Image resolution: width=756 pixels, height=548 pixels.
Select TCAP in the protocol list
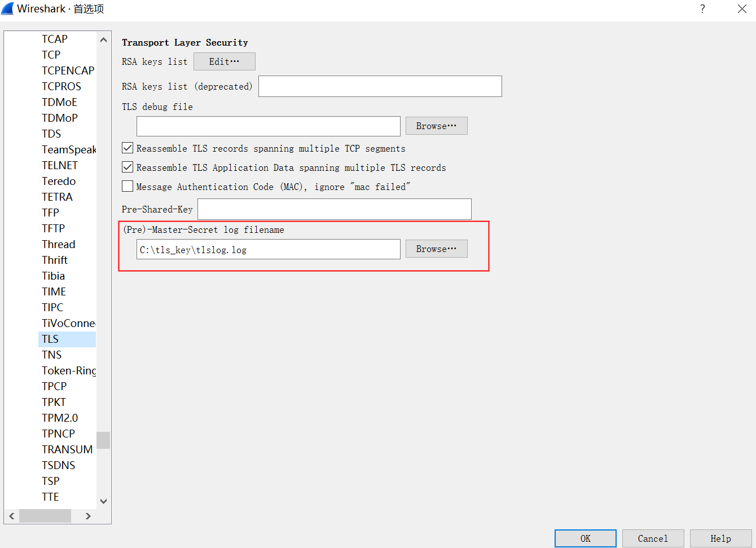55,39
